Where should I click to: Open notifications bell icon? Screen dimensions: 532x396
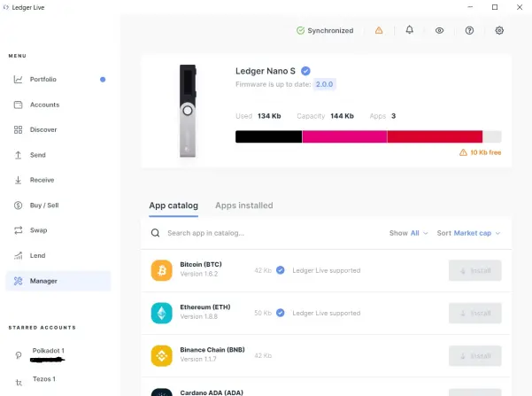pyautogui.click(x=410, y=30)
